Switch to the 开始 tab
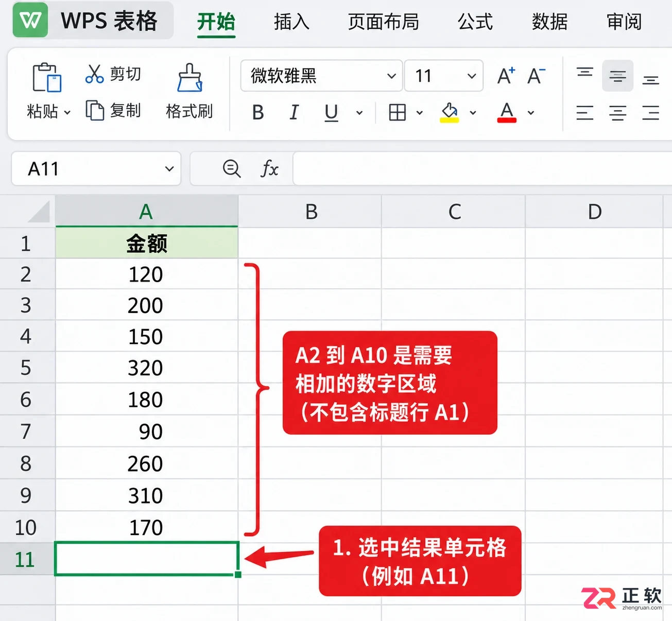The image size is (672, 621). tap(216, 22)
